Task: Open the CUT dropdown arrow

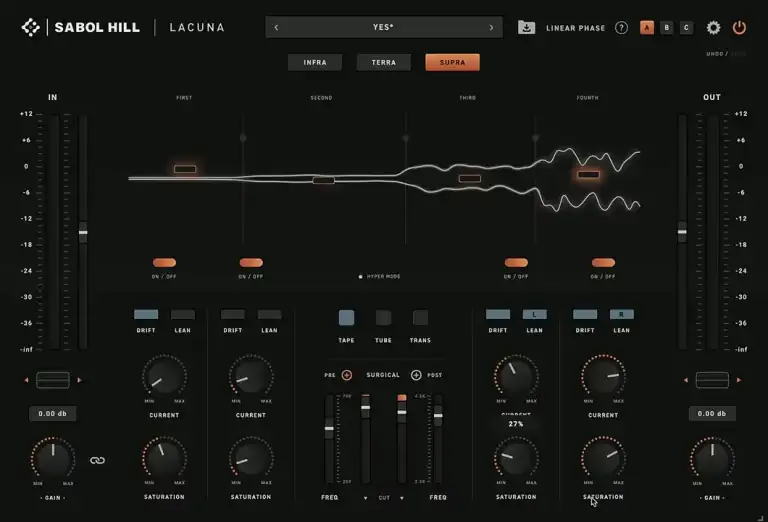Action: [402, 498]
